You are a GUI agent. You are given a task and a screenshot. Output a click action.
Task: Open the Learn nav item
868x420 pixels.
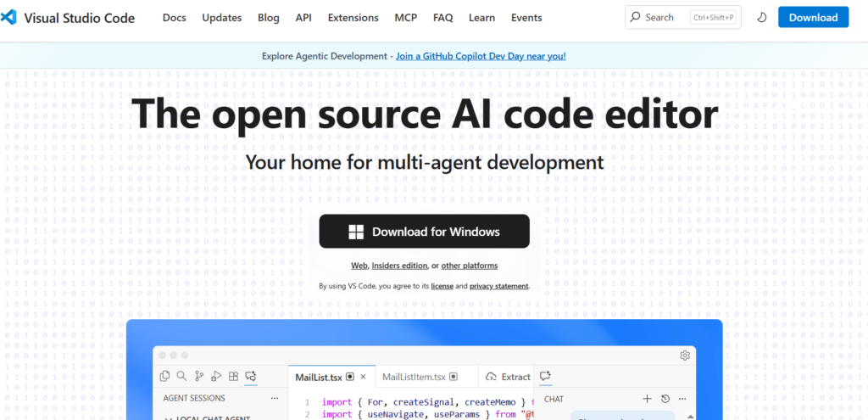click(481, 18)
